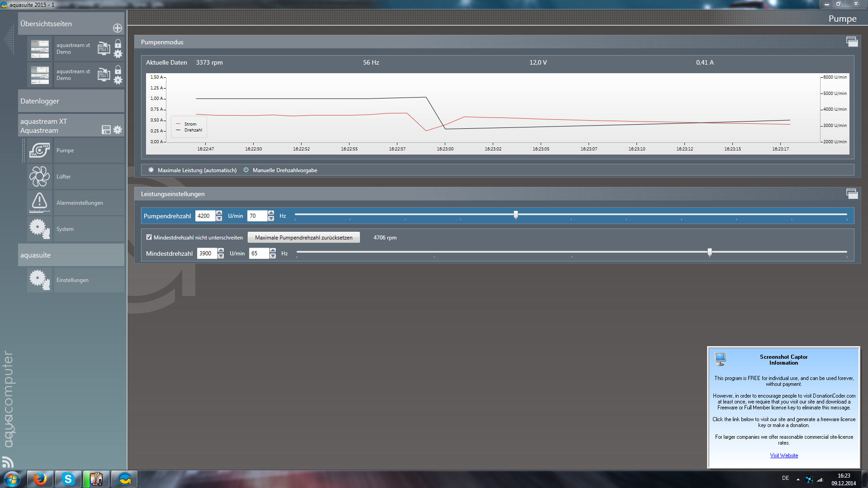Select Manuelle Drehzahlvorgabe option

[246, 170]
